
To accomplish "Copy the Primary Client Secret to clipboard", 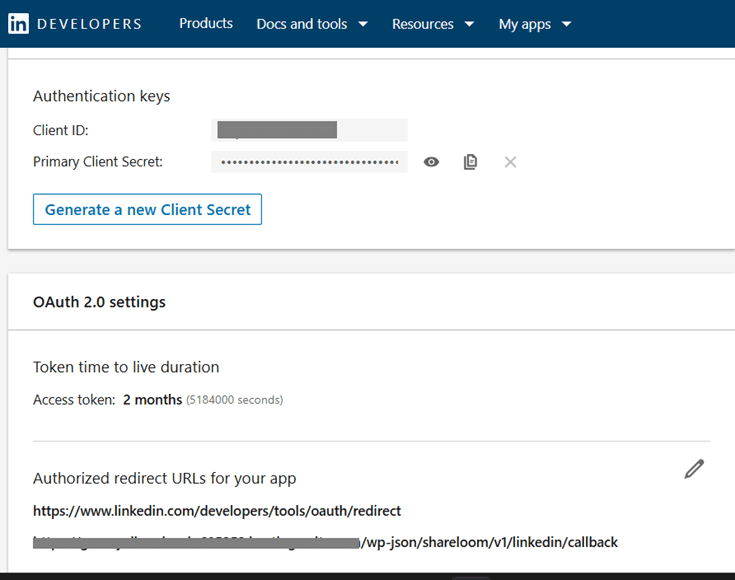I will tap(470, 162).
